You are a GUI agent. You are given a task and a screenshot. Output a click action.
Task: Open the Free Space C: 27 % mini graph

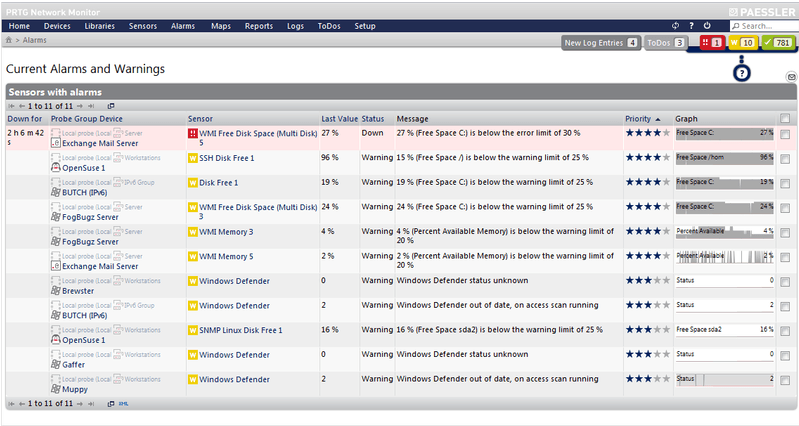click(x=725, y=134)
